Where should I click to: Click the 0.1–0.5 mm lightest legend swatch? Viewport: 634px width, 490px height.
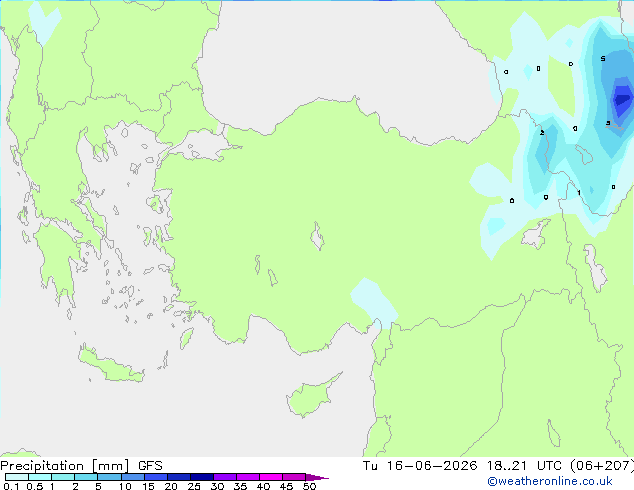coord(17,477)
